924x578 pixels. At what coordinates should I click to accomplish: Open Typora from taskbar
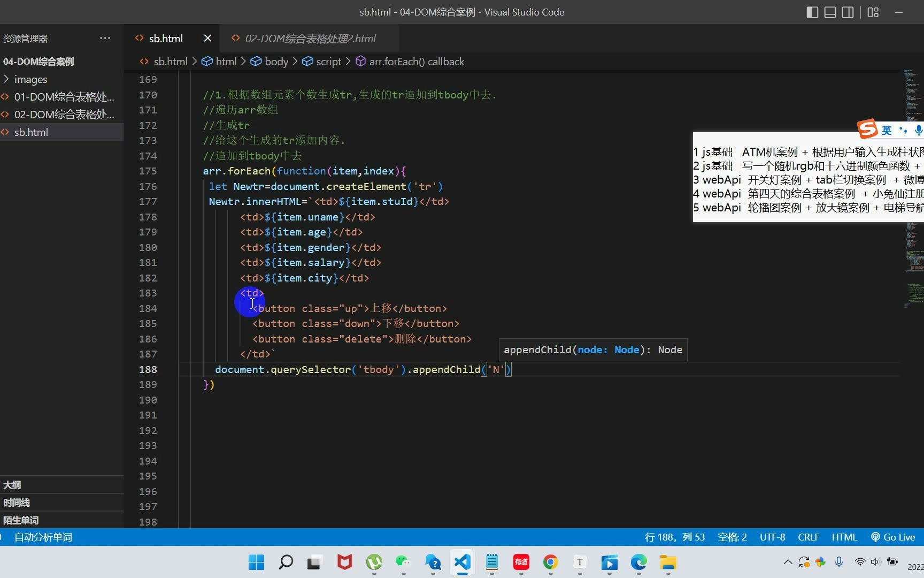click(x=580, y=562)
